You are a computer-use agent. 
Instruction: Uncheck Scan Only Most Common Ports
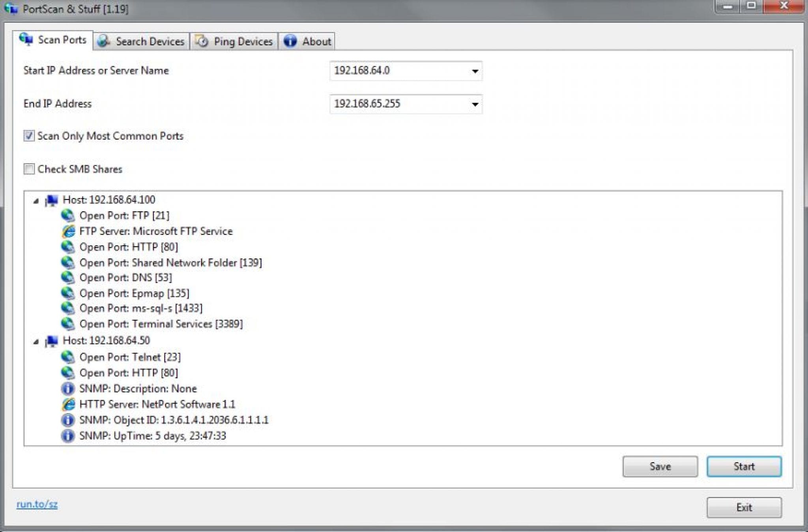point(29,136)
